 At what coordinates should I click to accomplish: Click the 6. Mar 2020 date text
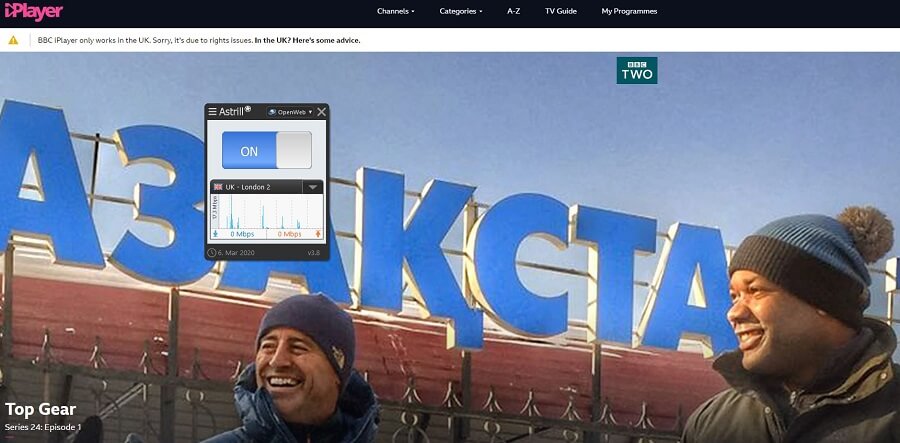click(235, 252)
